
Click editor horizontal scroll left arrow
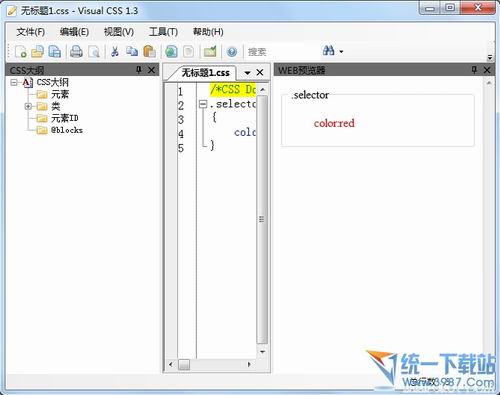click(171, 364)
